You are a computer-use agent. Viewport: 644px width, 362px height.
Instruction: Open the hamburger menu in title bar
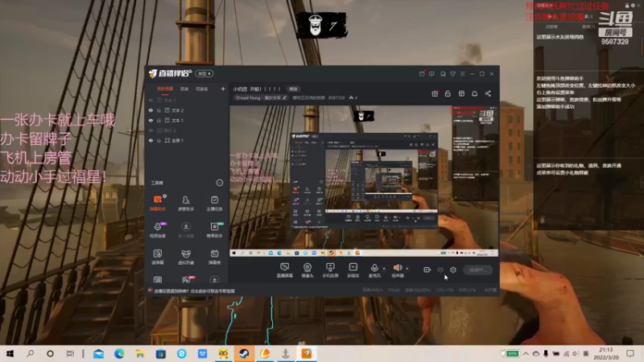click(462, 74)
